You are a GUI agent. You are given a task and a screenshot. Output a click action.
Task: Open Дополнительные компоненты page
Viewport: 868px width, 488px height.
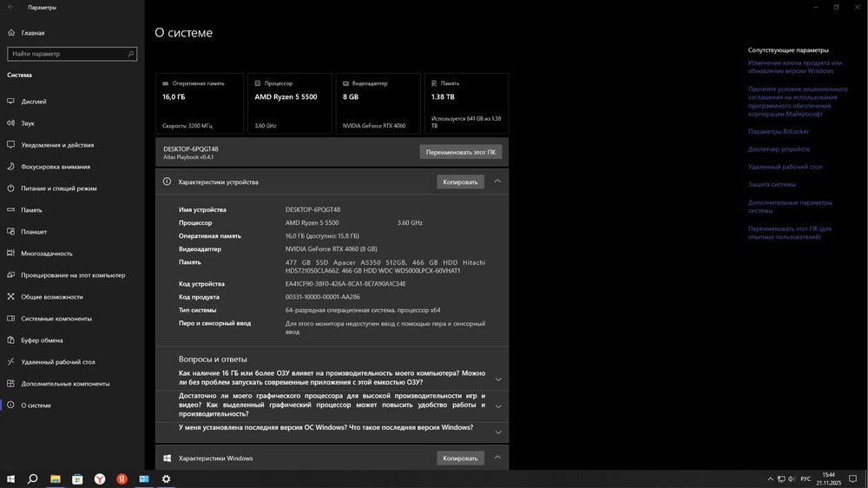[x=72, y=383]
